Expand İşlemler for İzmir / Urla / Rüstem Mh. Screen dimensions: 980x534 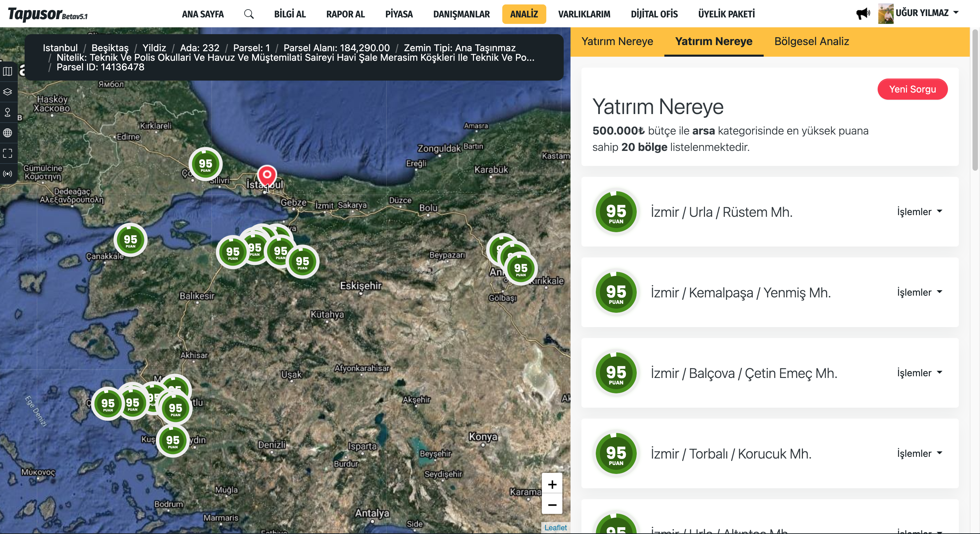pyautogui.click(x=920, y=212)
